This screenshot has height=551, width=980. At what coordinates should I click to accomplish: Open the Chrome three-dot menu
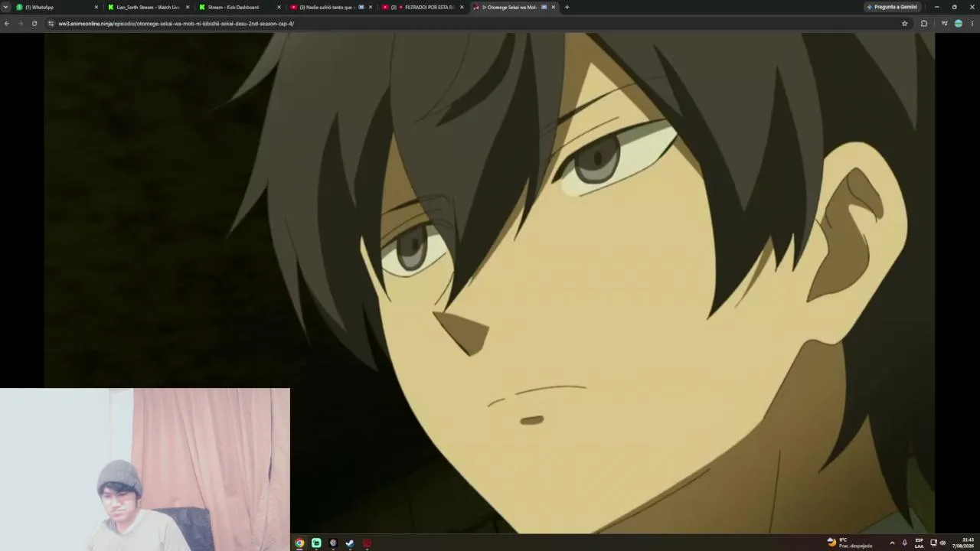point(972,24)
